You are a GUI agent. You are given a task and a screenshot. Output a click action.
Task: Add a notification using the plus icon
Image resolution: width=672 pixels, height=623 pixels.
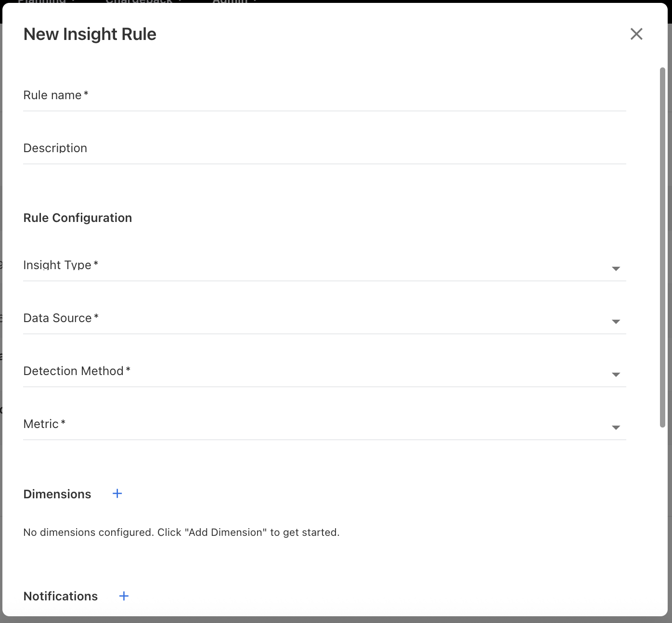(124, 596)
